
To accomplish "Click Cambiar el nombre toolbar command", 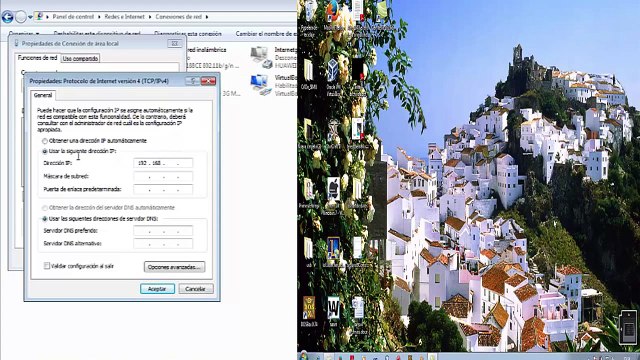I will coord(266,33).
